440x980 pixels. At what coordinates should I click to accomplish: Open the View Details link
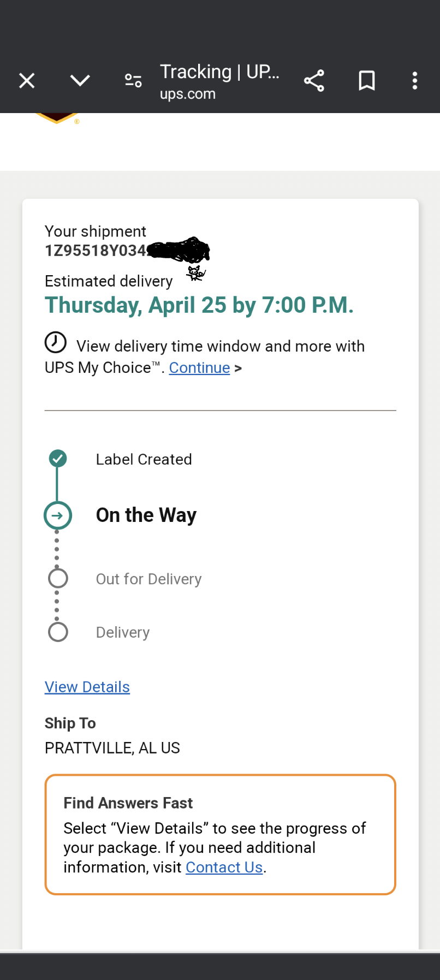click(x=87, y=687)
